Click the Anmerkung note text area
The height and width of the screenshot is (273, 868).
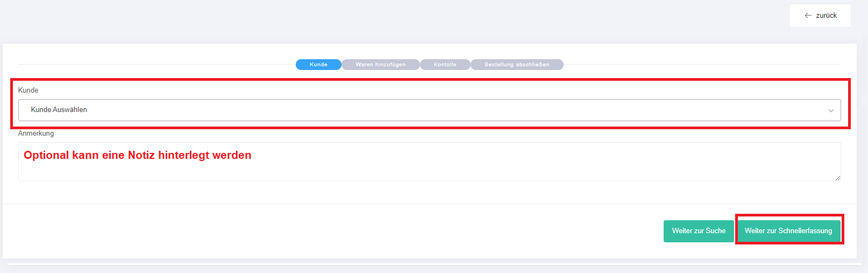(x=429, y=162)
